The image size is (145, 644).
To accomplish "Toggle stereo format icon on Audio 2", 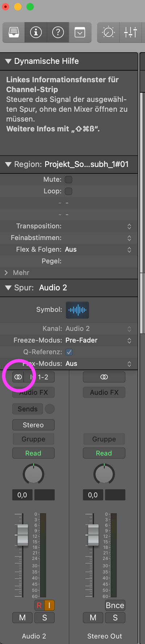I will 18,377.
